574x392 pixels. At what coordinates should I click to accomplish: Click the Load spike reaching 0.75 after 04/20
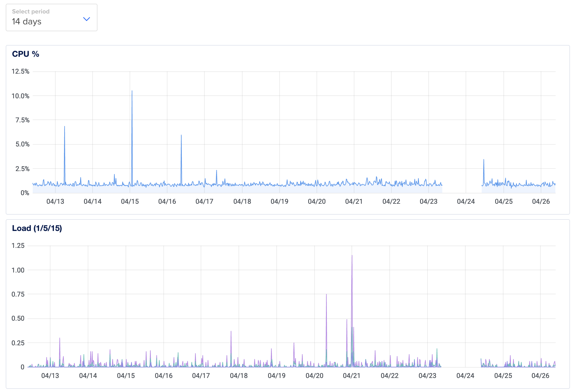326,295
